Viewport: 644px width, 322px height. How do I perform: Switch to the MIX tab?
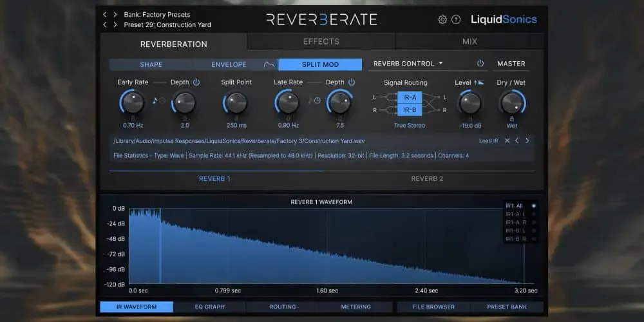pos(469,41)
